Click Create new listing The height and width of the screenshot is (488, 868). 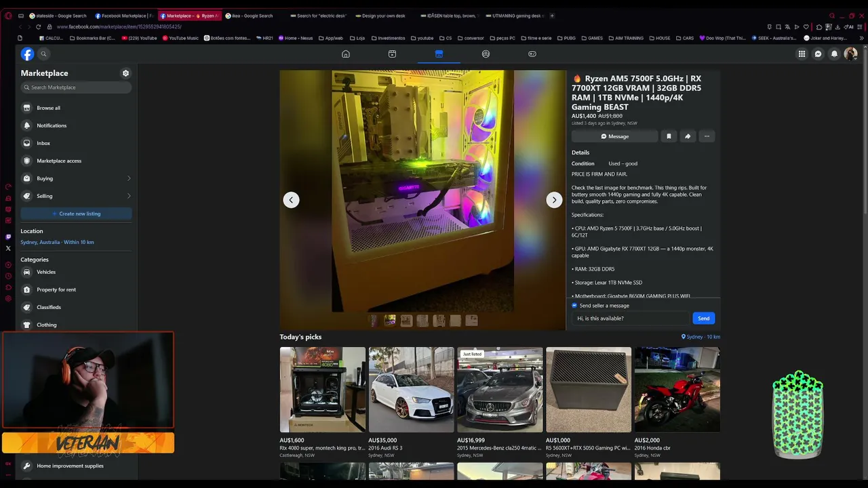point(76,213)
